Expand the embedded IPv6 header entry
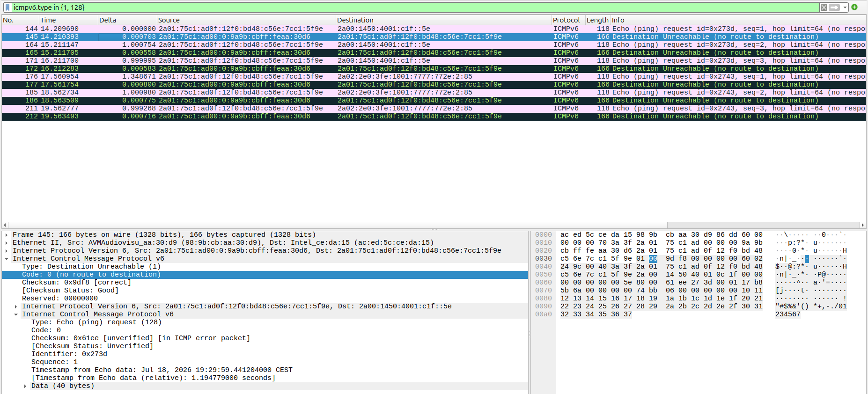 (16, 306)
